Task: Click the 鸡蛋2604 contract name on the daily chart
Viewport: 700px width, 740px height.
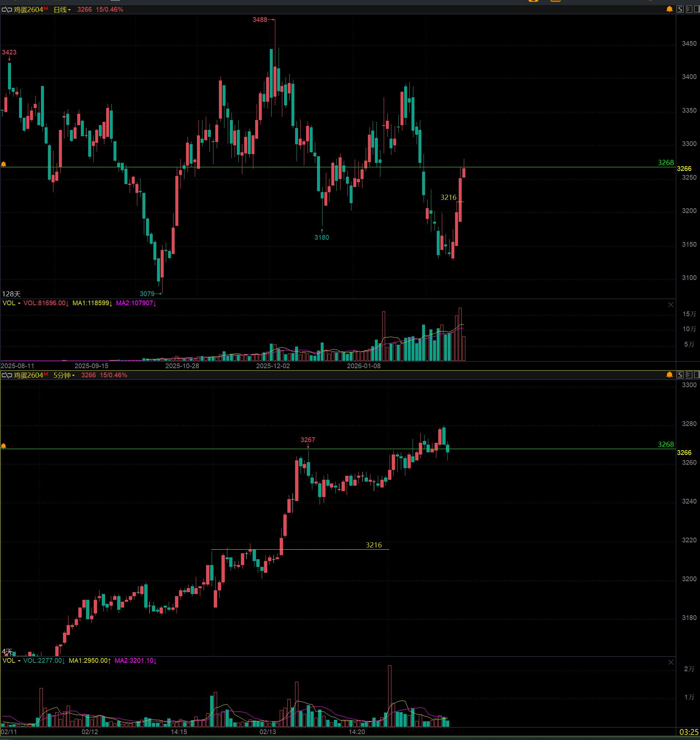Action: (x=28, y=10)
